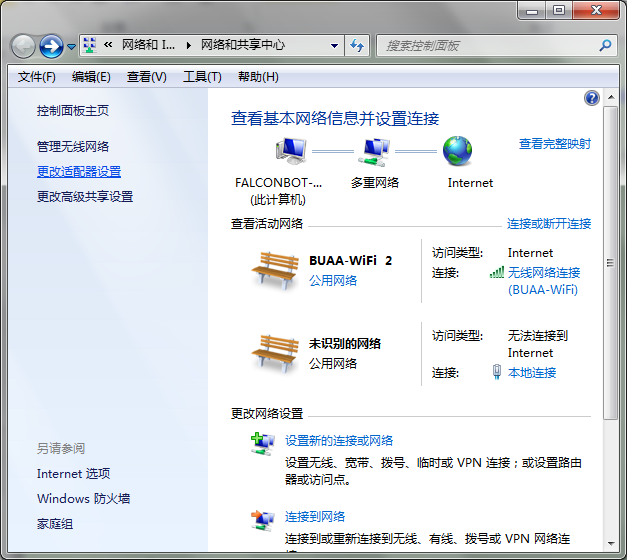627x560 pixels.
Task: Open 本地连接 connection link
Action: tap(532, 373)
